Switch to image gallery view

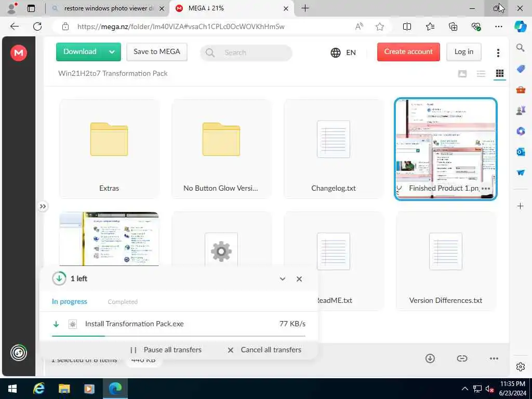pyautogui.click(x=462, y=74)
